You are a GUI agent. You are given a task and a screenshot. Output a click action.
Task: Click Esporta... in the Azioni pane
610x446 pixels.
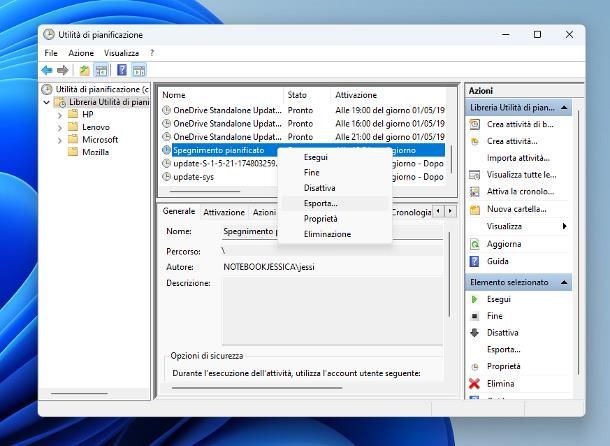coord(503,349)
